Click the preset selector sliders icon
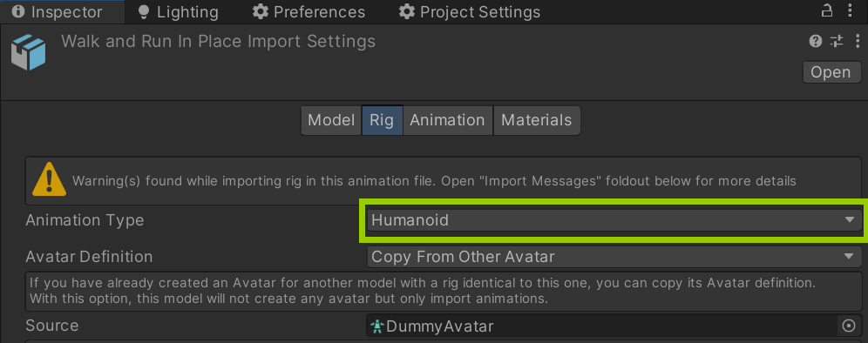The width and height of the screenshot is (868, 343). (837, 41)
